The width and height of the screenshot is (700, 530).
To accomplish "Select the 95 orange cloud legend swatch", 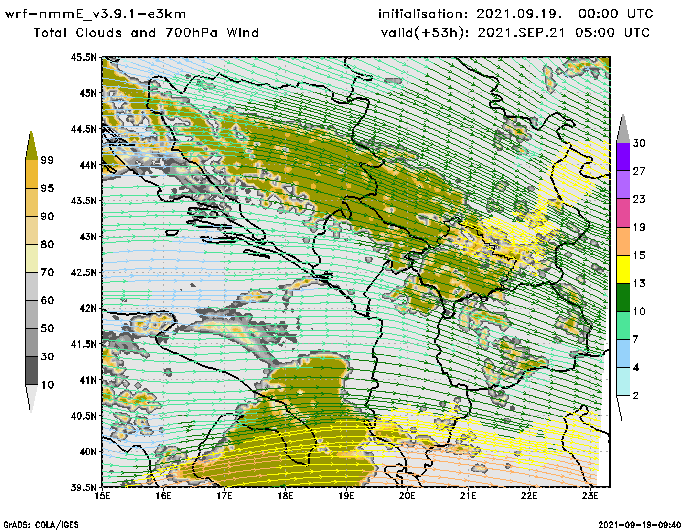I will coord(32,174).
